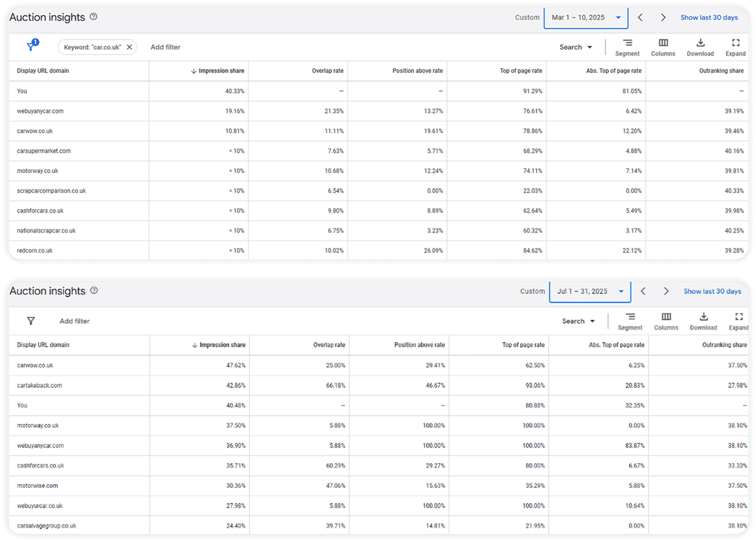Open Columns settings in top panel
Screen dimensions: 756x542
(663, 48)
